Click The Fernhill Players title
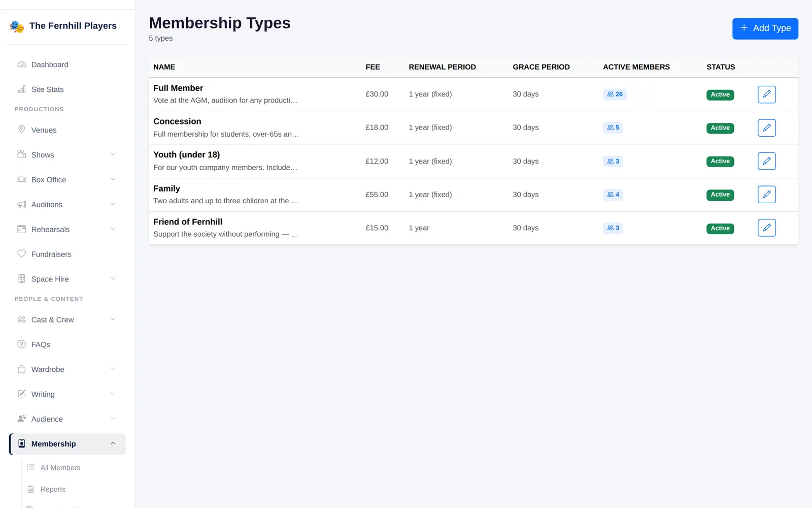 pos(73,26)
